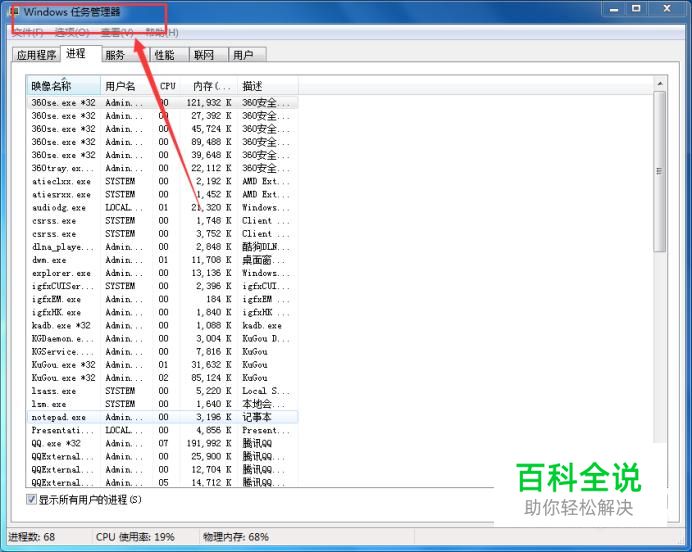
Task: Select KuGou.exe row using 85,124 K
Action: click(162, 378)
